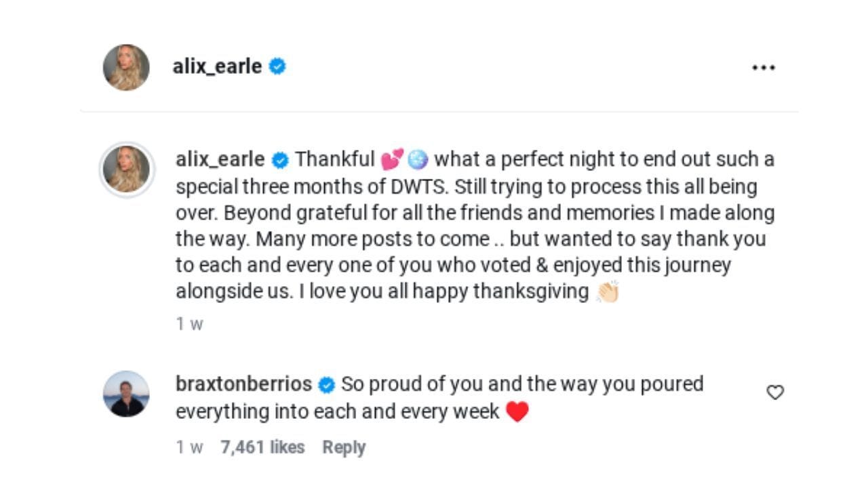Like braxtonberrios's comment with the heart icon
Image resolution: width=868 pixels, height=488 pixels.
click(x=774, y=392)
